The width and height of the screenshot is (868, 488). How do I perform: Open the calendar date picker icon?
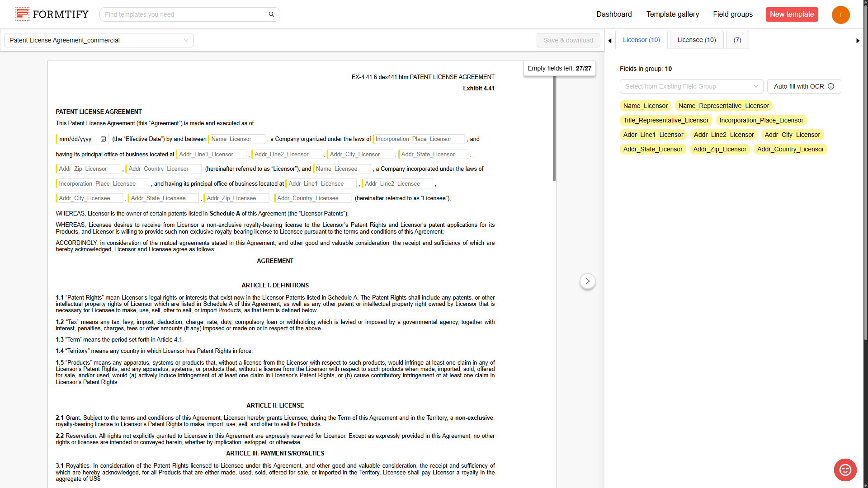[x=103, y=139]
